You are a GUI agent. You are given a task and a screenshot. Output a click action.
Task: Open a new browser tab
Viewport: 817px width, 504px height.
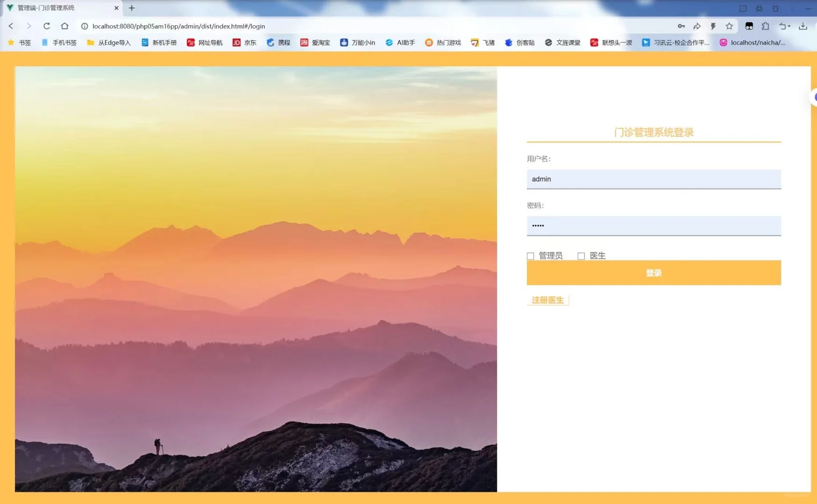point(132,8)
